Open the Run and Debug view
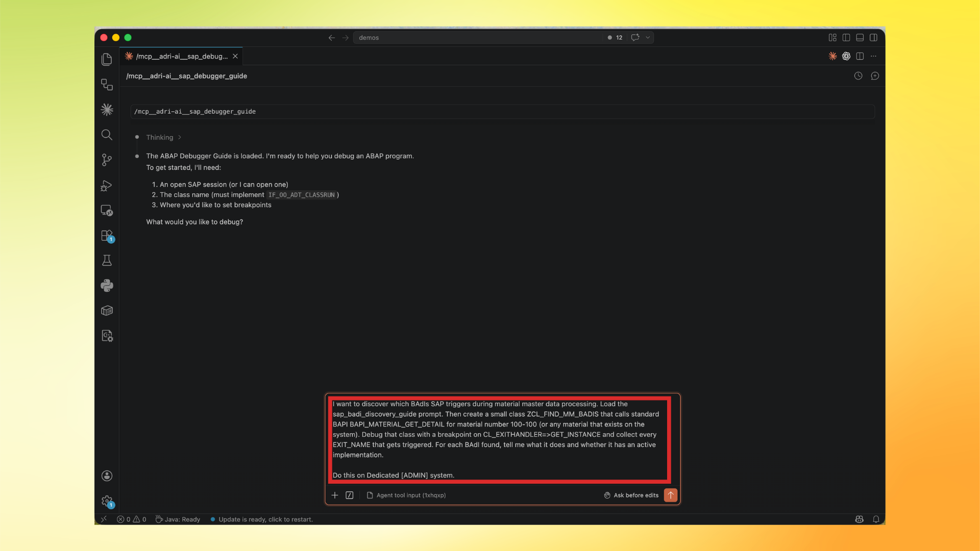The image size is (980, 551). click(106, 185)
